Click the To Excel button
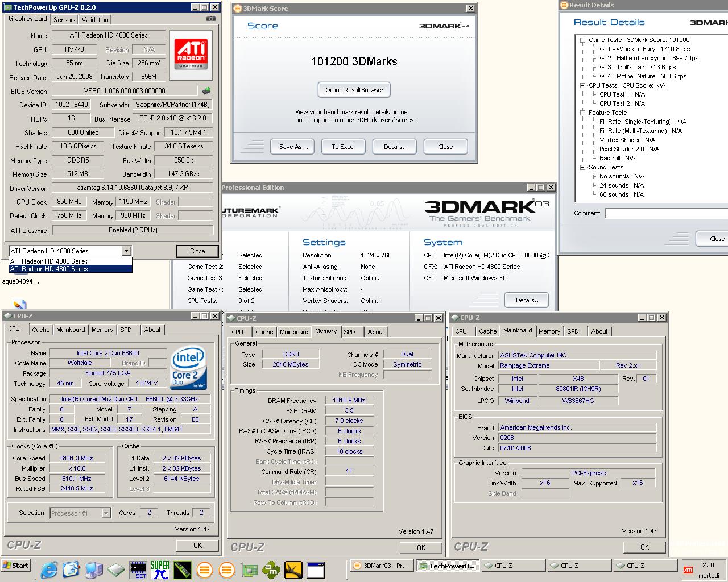The height and width of the screenshot is (582, 728). pyautogui.click(x=343, y=147)
